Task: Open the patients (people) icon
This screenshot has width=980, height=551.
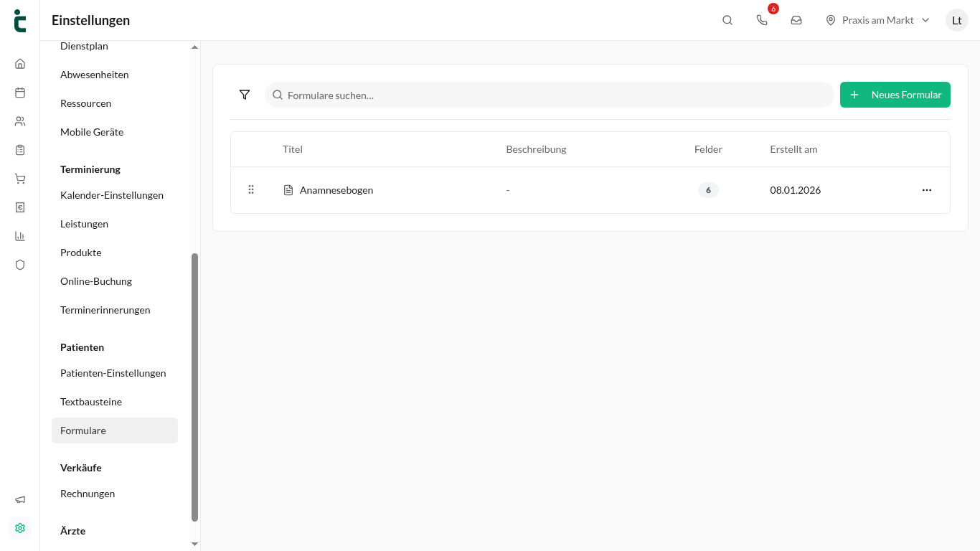Action: (x=20, y=121)
